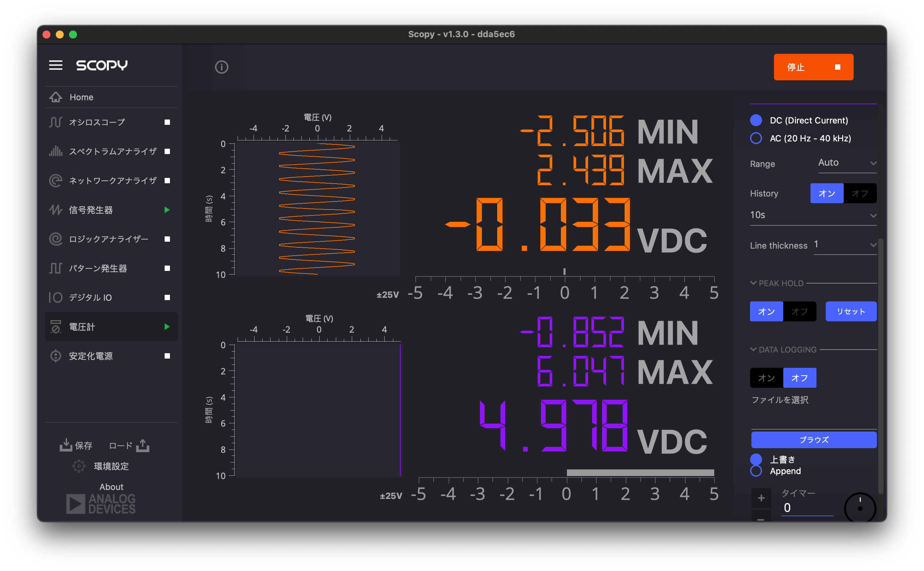
Task: Click the リセット peak hold button
Action: 851,311
